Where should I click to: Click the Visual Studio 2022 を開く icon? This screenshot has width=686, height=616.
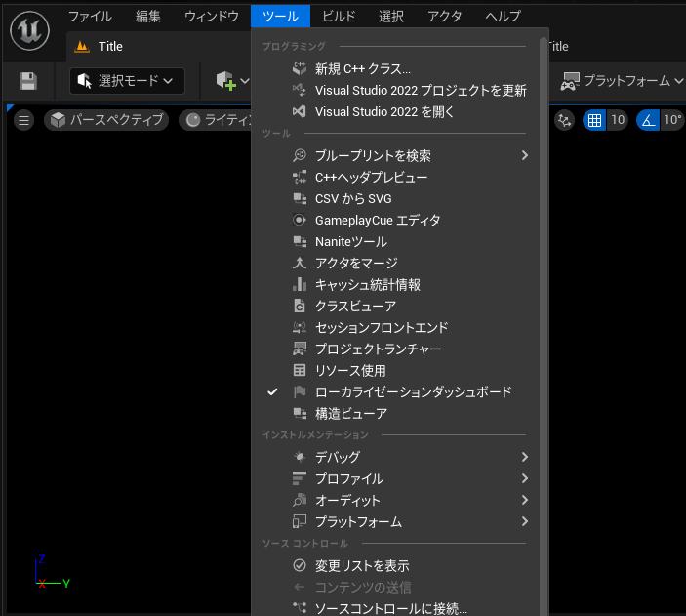[x=300, y=111]
